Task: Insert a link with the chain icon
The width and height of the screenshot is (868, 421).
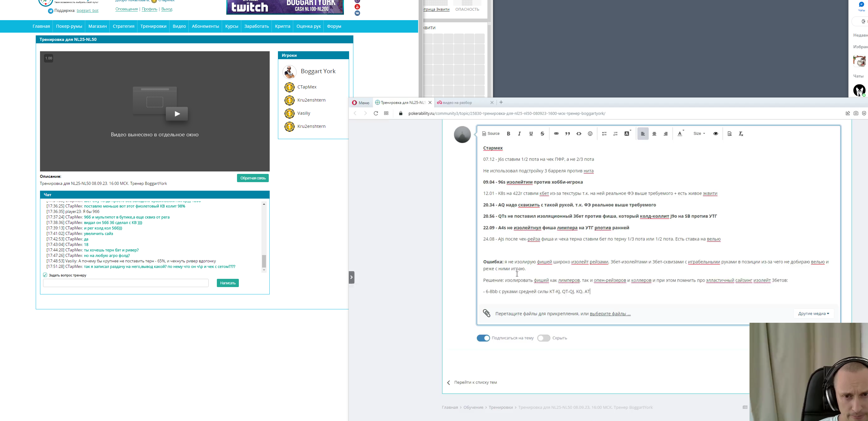Action: (556, 134)
